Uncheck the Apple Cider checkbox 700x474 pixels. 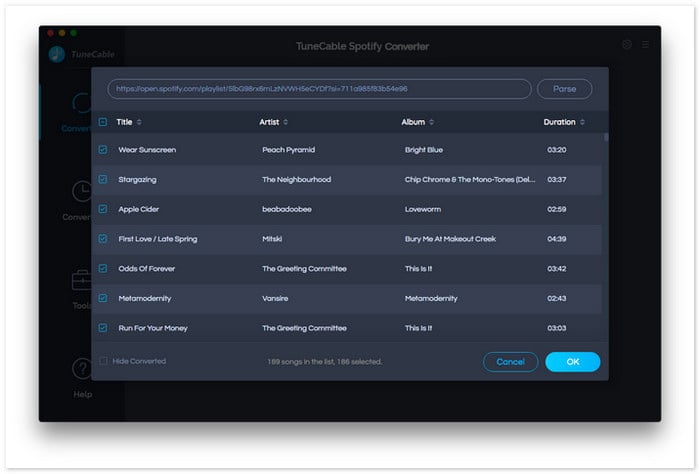(103, 209)
